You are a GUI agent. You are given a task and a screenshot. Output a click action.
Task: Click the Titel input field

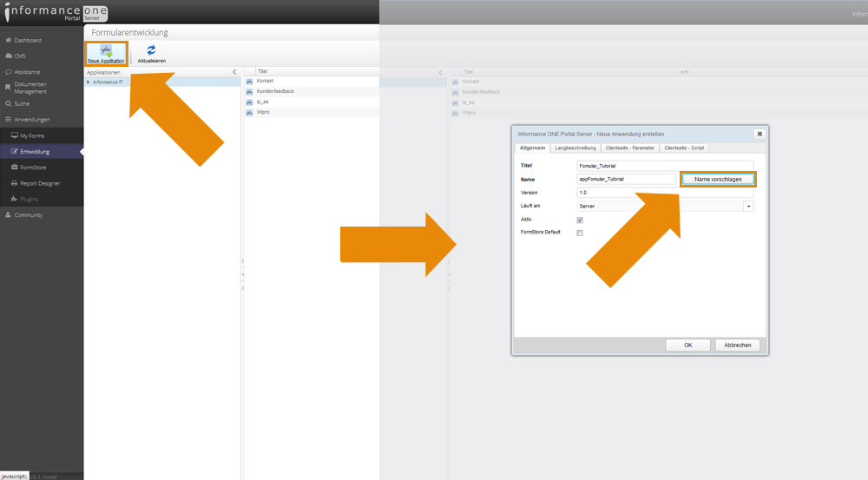[665, 166]
